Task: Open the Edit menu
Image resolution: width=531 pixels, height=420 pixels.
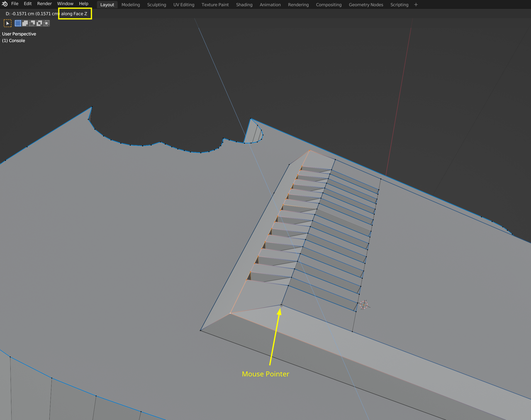Action: coord(28,4)
